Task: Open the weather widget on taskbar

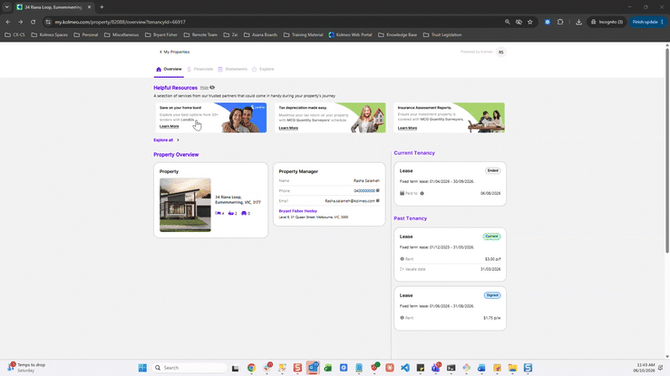Action: pyautogui.click(x=26, y=367)
